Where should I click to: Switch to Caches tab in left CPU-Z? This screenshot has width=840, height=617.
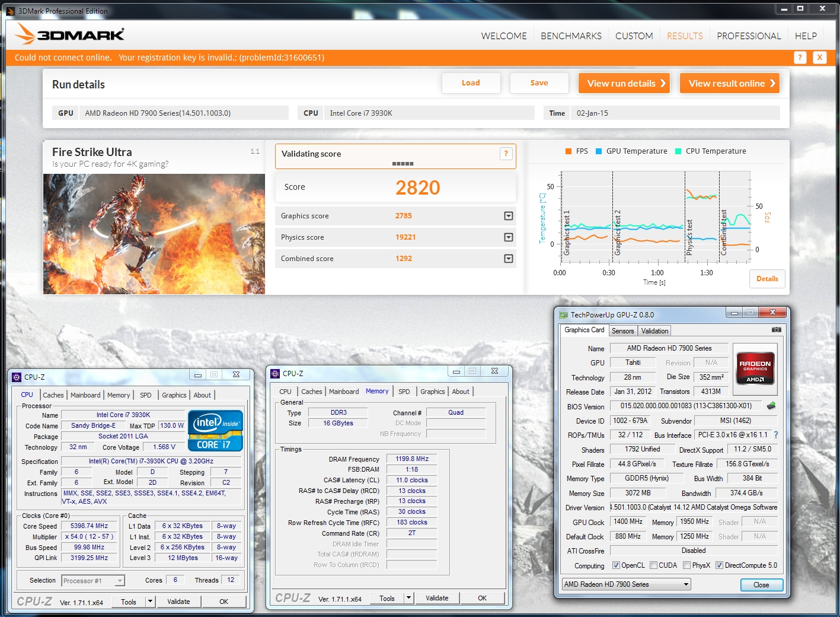click(53, 395)
